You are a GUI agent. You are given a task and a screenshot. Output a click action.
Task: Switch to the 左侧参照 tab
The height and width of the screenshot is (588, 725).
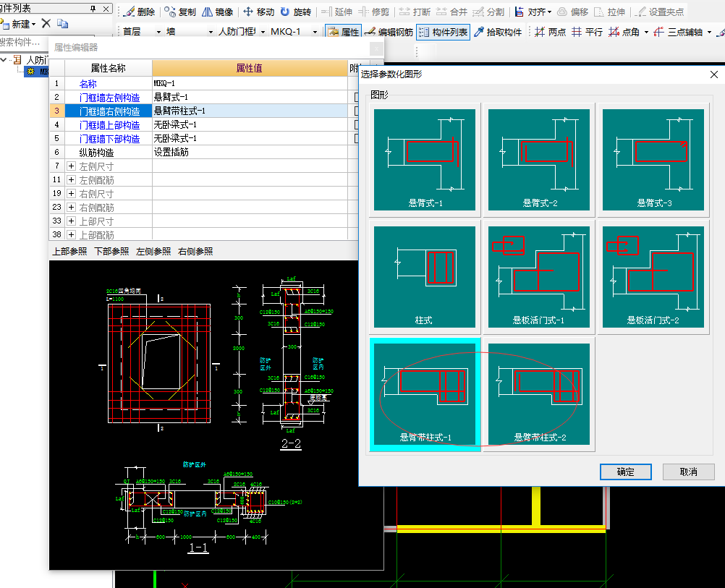point(153,252)
